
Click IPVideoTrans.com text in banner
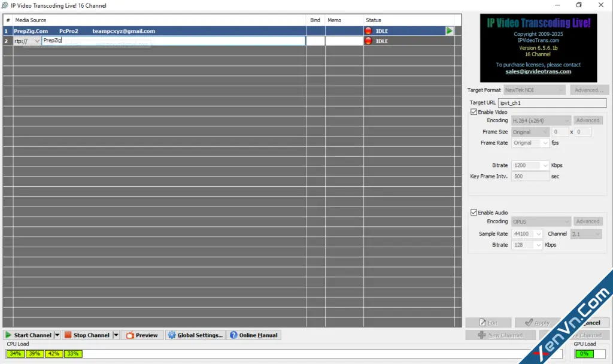point(538,40)
